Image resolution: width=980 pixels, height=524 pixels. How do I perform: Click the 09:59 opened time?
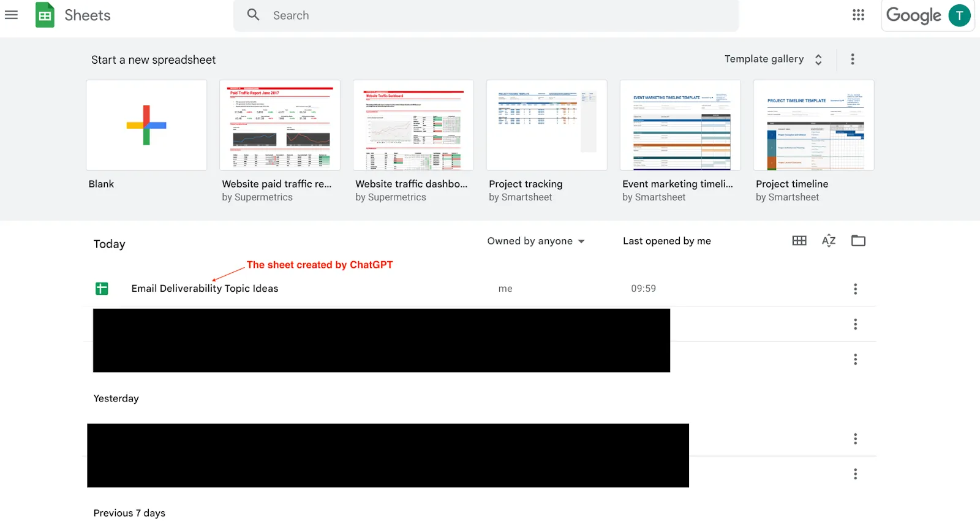(644, 289)
